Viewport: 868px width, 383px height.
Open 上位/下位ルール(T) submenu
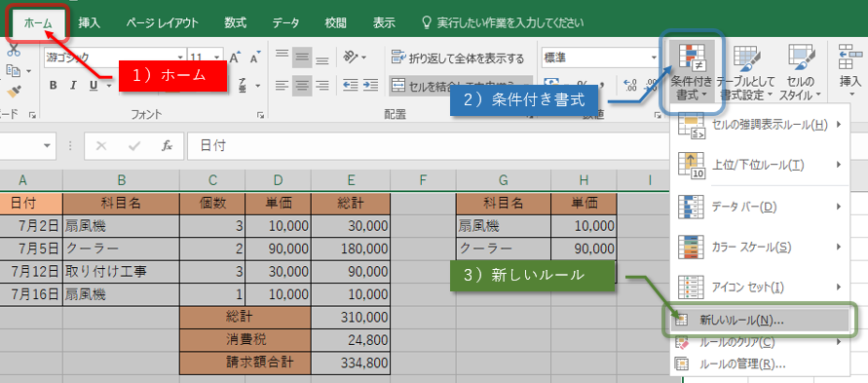[x=760, y=165]
